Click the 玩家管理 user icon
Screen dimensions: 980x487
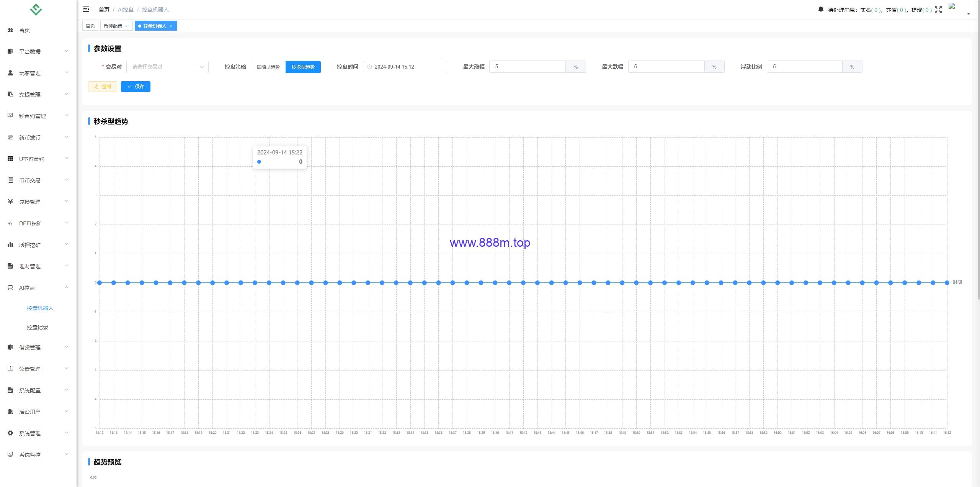click(10, 73)
